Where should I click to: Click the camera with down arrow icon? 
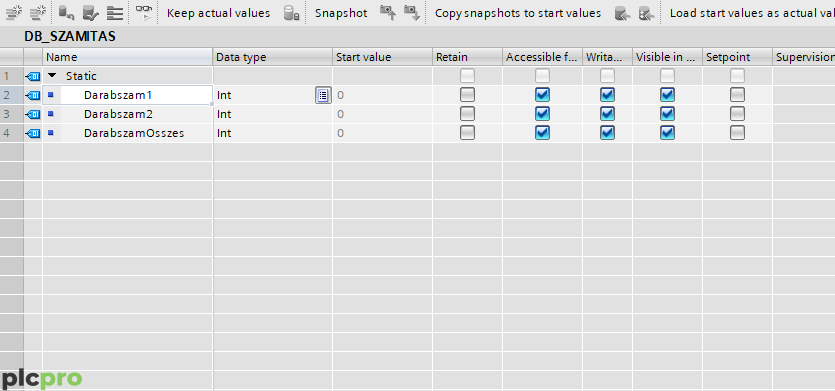point(412,12)
